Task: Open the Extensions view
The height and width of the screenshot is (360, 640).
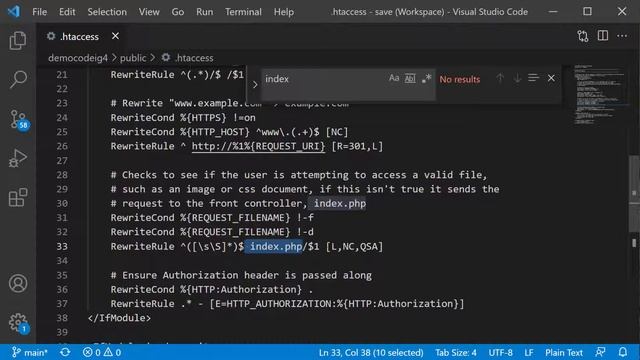Action: (x=18, y=198)
